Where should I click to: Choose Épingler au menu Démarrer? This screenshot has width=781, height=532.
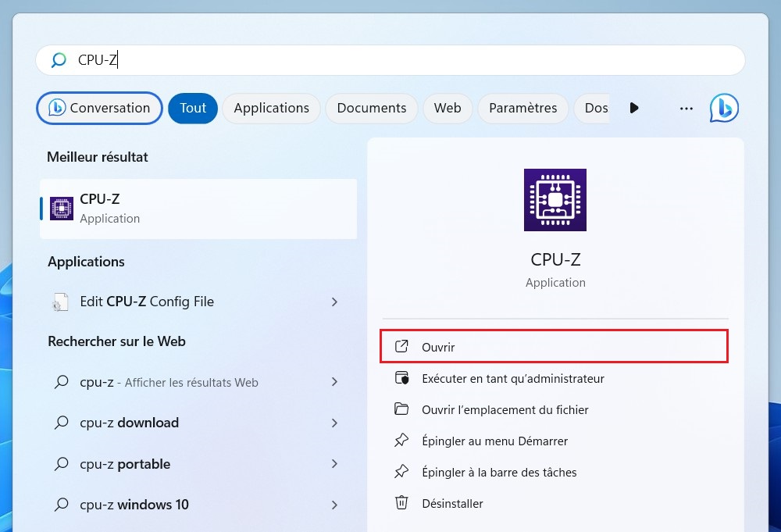pyautogui.click(x=494, y=441)
